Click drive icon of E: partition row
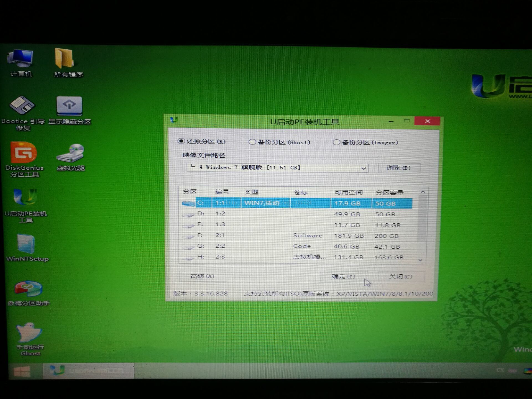Image resolution: width=532 pixels, height=399 pixels. pyautogui.click(x=188, y=225)
